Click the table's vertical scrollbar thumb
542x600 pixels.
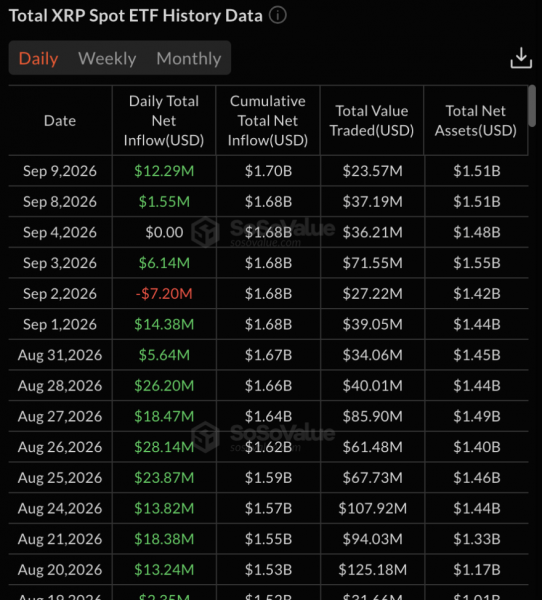coord(532,106)
